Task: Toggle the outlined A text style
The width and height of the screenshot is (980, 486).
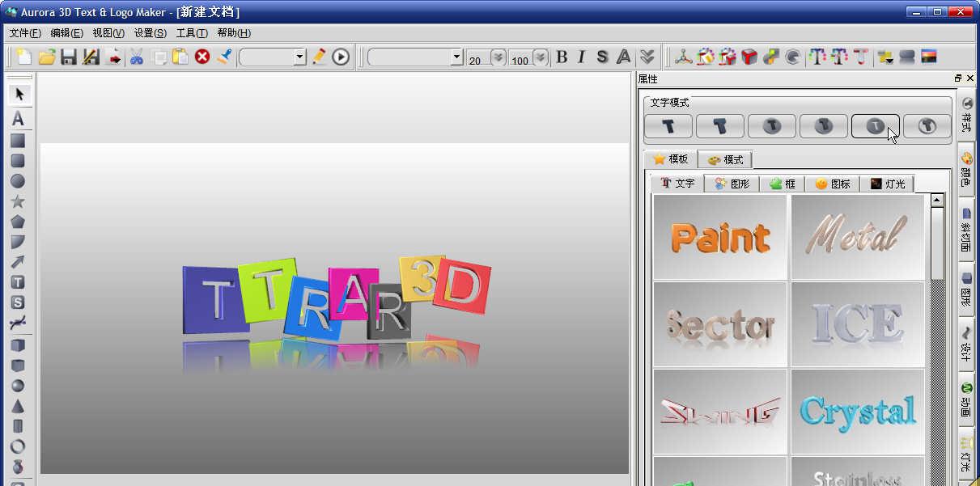Action: [623, 57]
